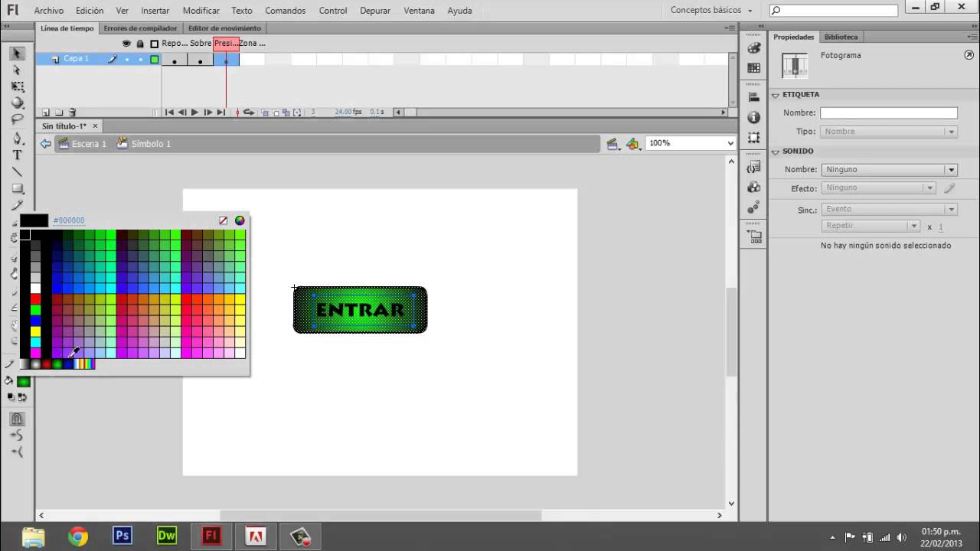Select the 3D Rotation tool
The image size is (980, 551).
[x=18, y=103]
